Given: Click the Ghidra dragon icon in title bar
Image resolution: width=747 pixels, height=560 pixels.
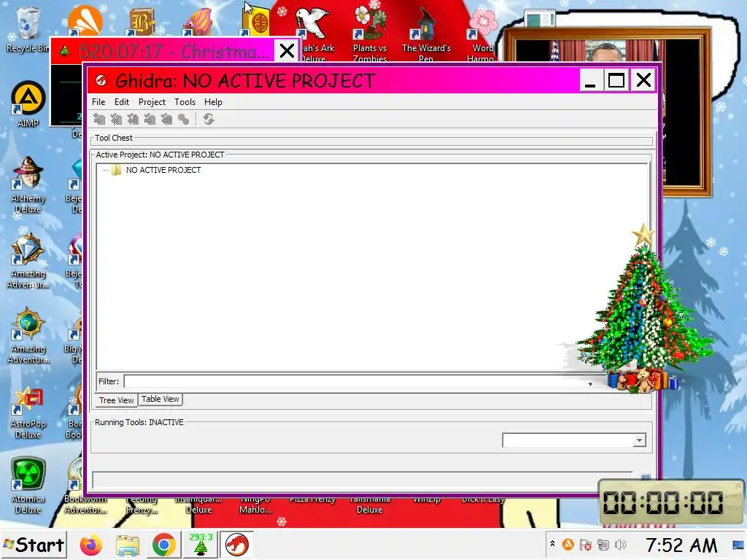Looking at the screenshot, I should [101, 80].
